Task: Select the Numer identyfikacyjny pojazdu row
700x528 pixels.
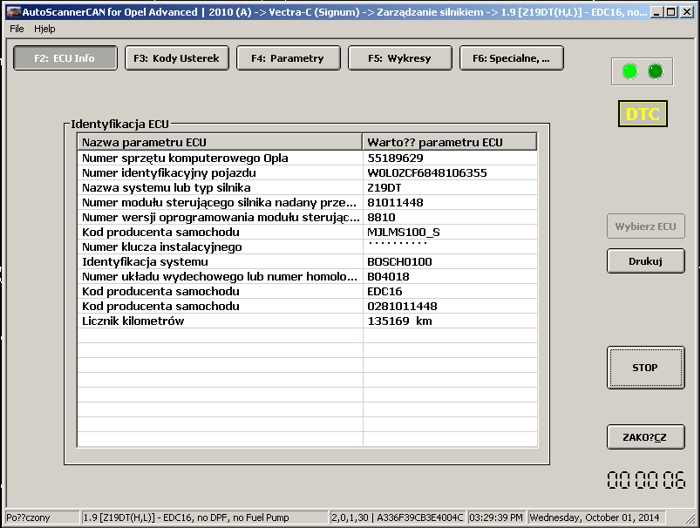Action: [x=220, y=173]
